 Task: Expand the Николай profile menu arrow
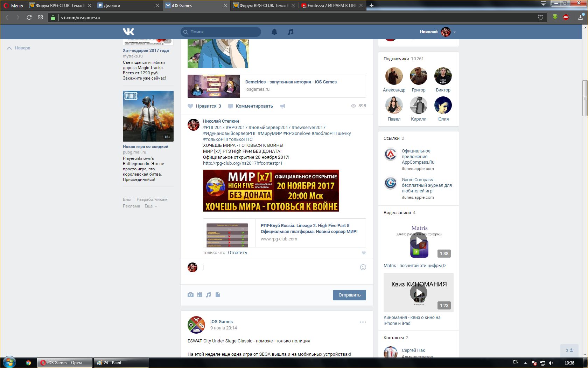pyautogui.click(x=455, y=32)
